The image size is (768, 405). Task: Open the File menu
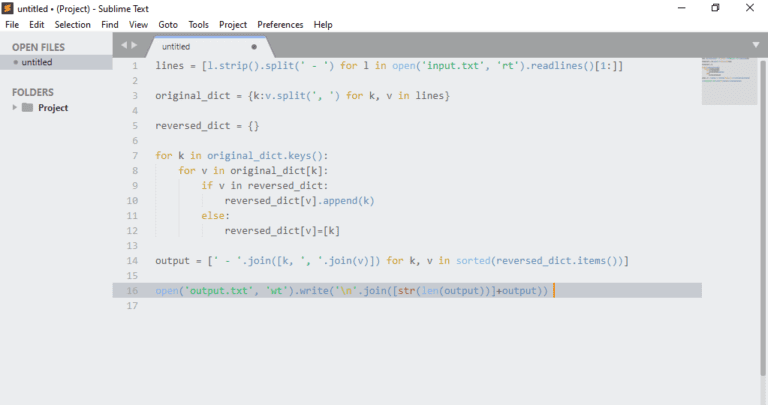pos(12,24)
